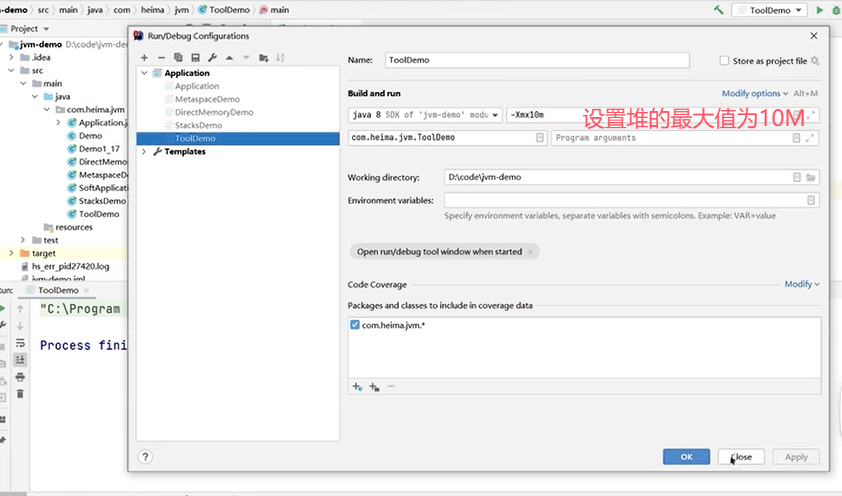Image resolution: width=842 pixels, height=496 pixels.
Task: Click OK button
Action: point(686,457)
